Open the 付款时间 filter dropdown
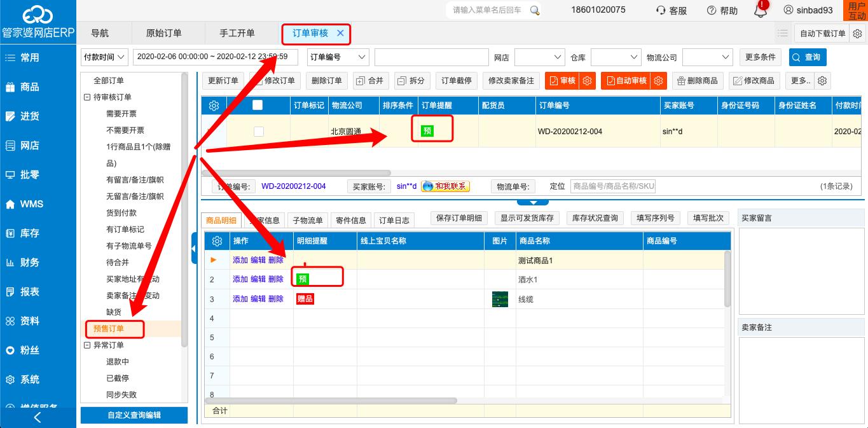Image resolution: width=868 pixels, height=428 pixels. tap(104, 57)
